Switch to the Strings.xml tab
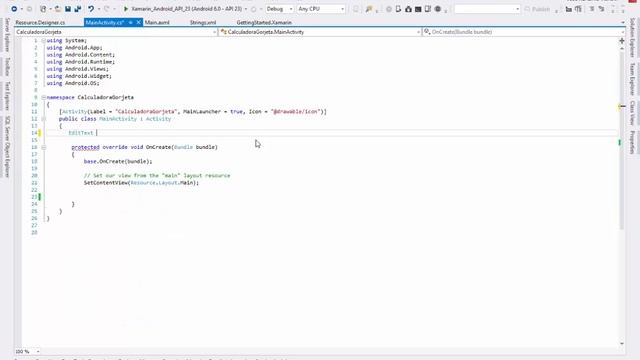640x360 pixels. (x=203, y=22)
